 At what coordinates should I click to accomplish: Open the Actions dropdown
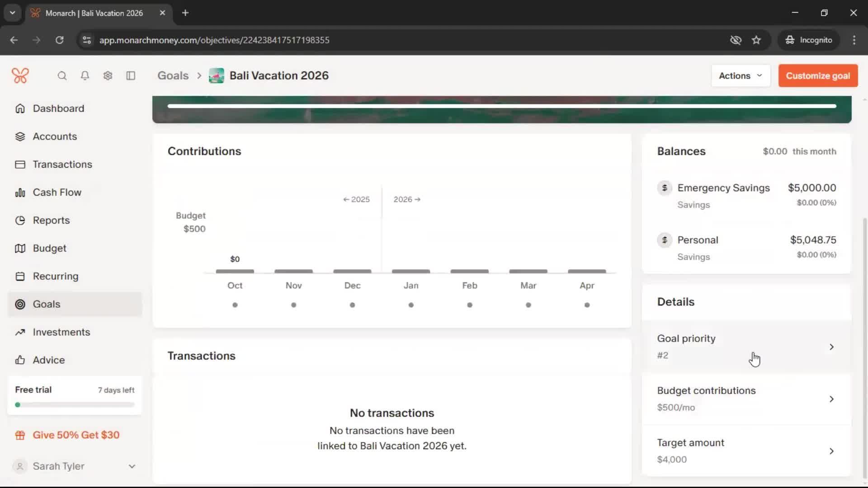coord(740,75)
